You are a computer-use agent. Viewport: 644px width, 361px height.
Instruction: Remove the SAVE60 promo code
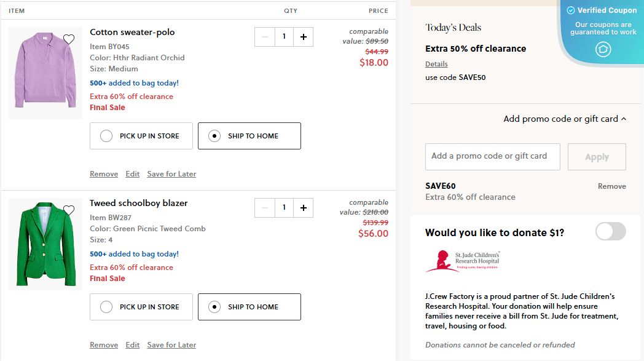pyautogui.click(x=611, y=186)
